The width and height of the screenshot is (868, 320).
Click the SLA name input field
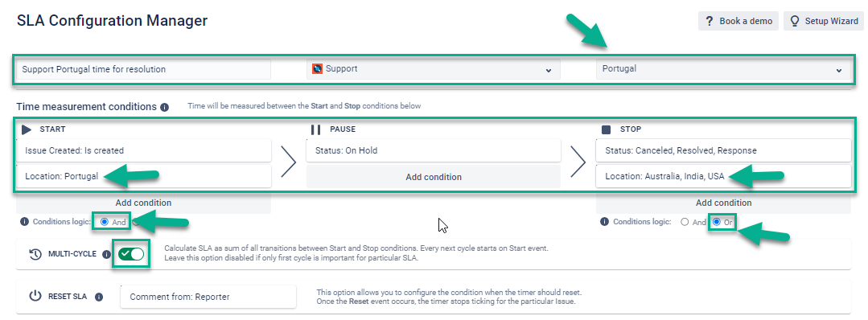pos(143,69)
